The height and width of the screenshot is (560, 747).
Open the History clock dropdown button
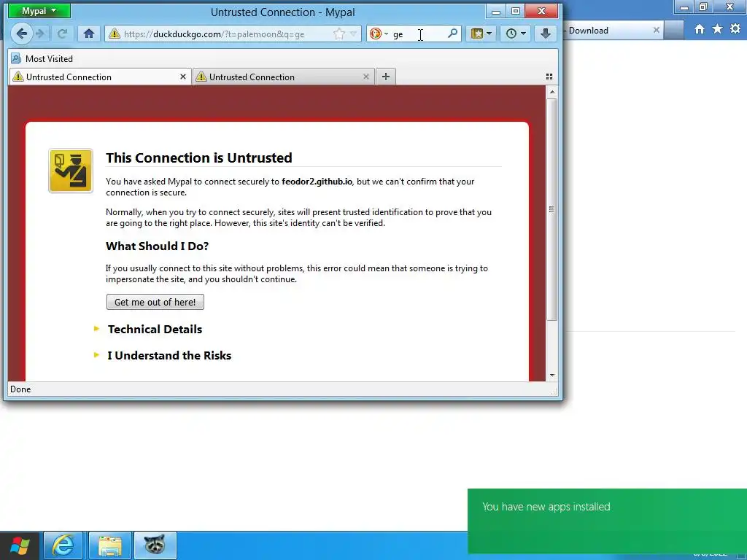coord(516,34)
